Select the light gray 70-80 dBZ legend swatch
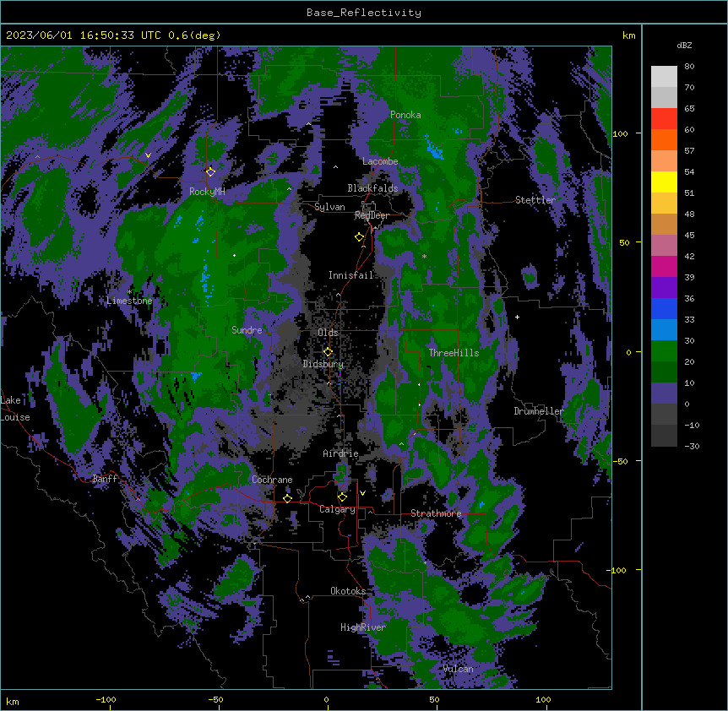728x711 pixels. pos(664,76)
